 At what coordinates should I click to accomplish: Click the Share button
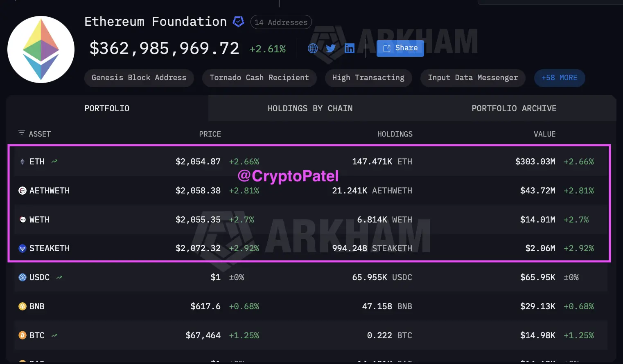(400, 48)
